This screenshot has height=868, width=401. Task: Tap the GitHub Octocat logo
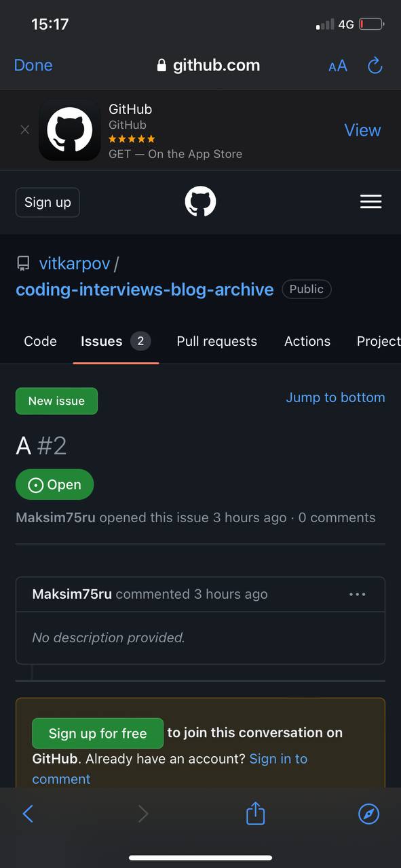tap(200, 202)
